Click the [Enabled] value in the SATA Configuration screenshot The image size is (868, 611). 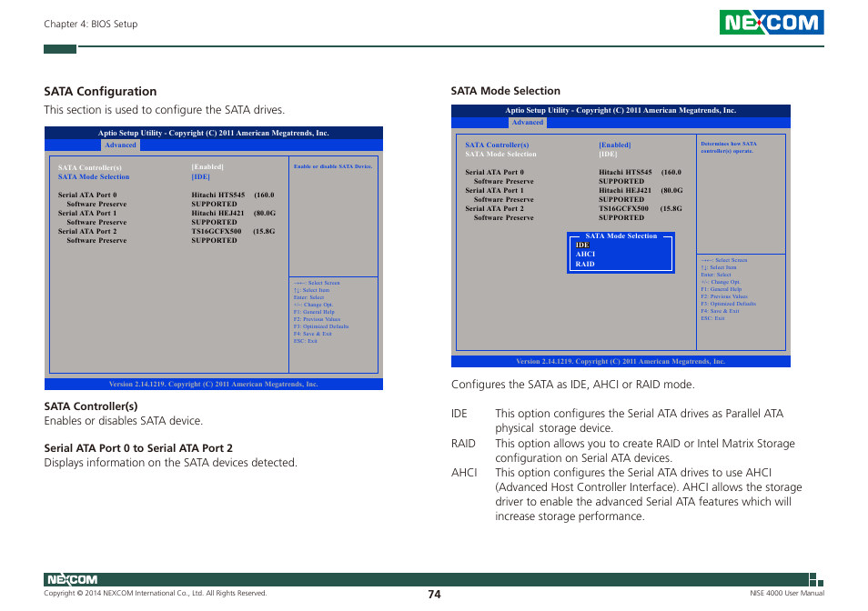(x=207, y=167)
